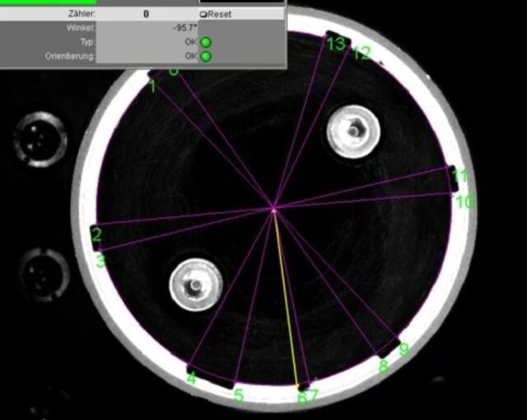Image resolution: width=527 pixels, height=420 pixels.
Task: Select edge point marker 13
Action: pyautogui.click(x=335, y=44)
